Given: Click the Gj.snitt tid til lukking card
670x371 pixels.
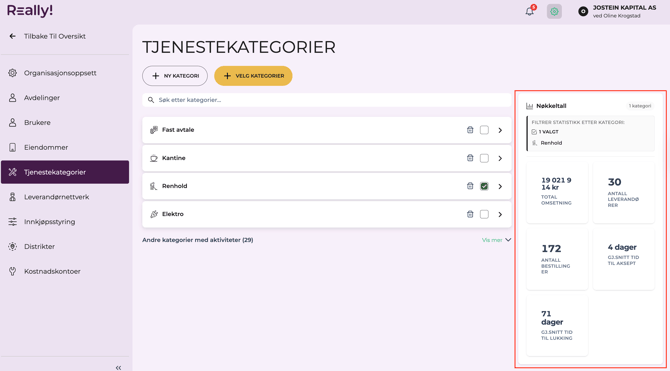Looking at the screenshot, I should (x=557, y=326).
